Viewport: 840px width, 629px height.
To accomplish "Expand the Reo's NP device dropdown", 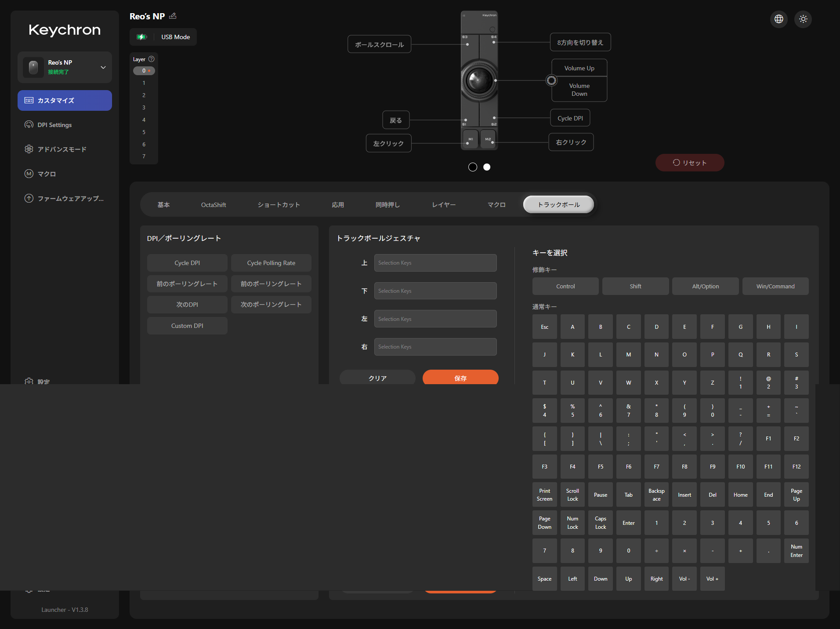I will coord(103,67).
